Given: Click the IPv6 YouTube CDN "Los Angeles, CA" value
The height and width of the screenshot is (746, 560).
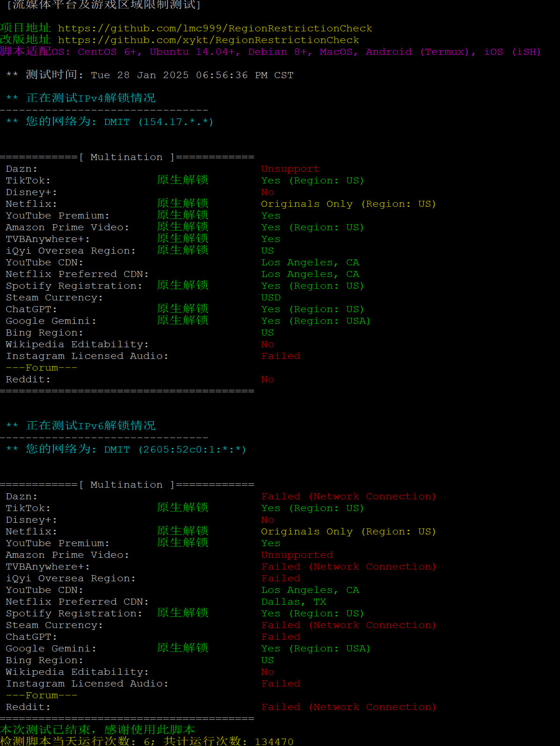Looking at the screenshot, I should [310, 590].
